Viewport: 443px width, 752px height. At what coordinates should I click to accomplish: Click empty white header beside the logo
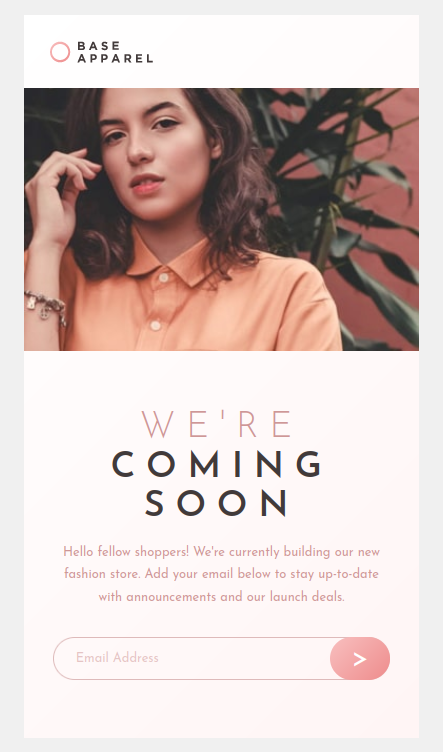[x=288, y=52]
